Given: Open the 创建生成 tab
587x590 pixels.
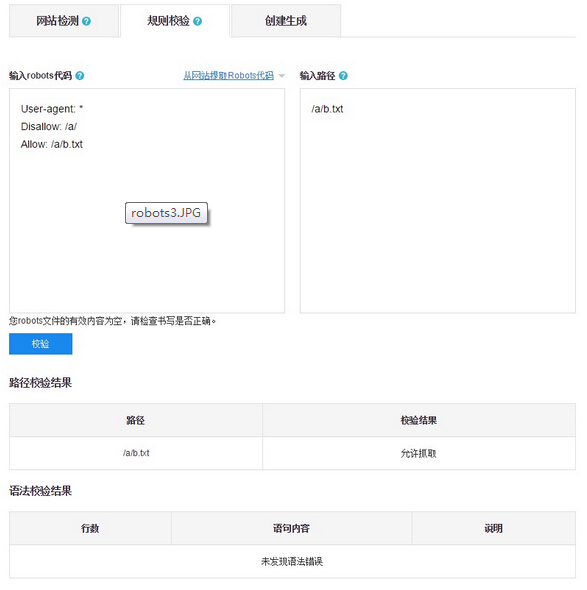Looking at the screenshot, I should pyautogui.click(x=286, y=21).
